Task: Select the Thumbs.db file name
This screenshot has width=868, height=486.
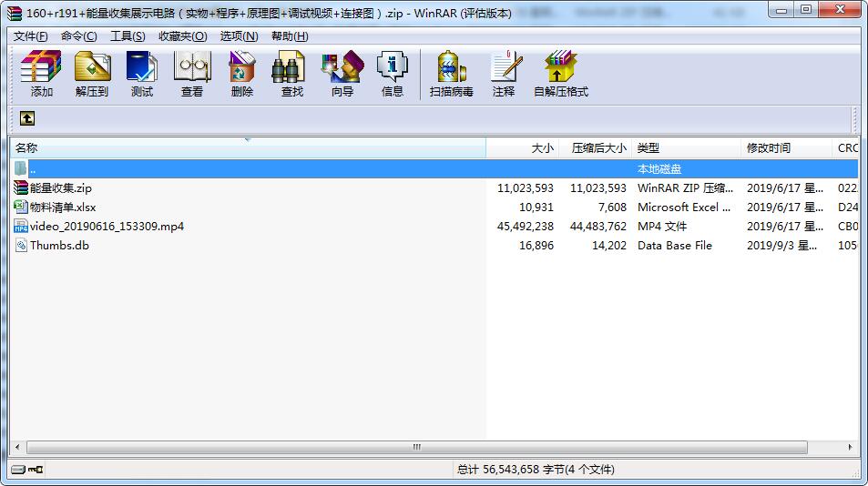Action: [x=59, y=246]
